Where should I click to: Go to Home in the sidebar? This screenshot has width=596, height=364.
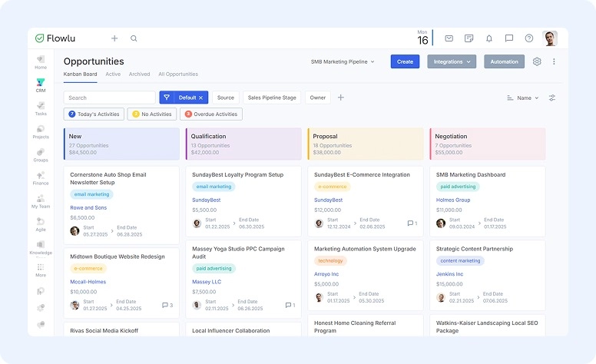(x=41, y=62)
